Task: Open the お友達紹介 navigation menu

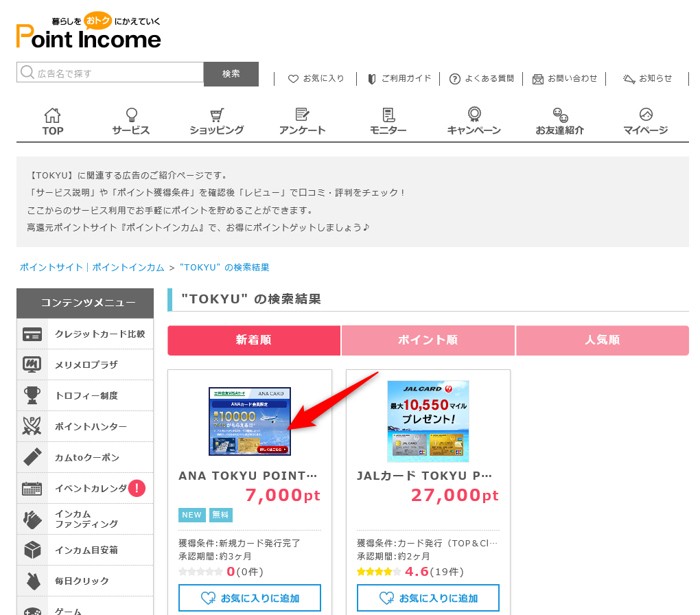Action: [560, 121]
